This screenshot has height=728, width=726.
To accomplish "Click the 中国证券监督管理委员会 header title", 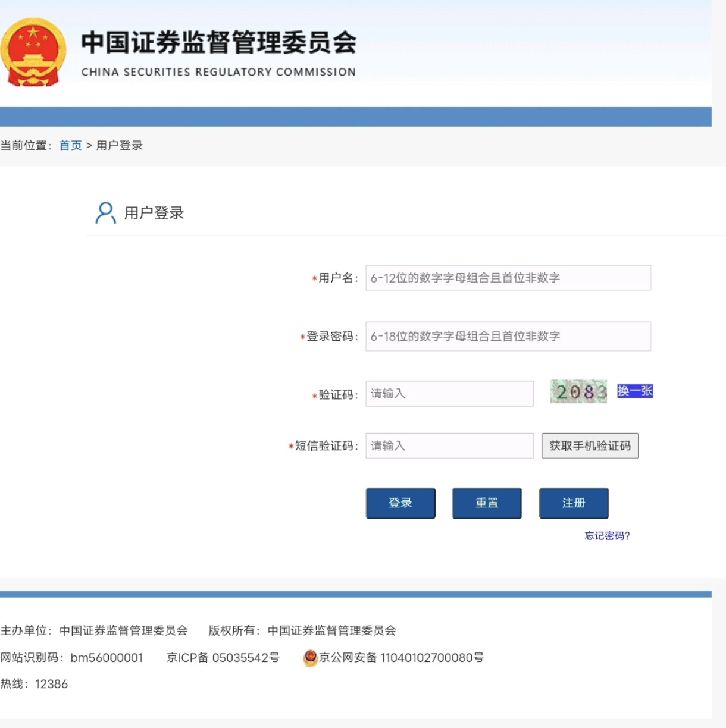I will click(x=219, y=42).
